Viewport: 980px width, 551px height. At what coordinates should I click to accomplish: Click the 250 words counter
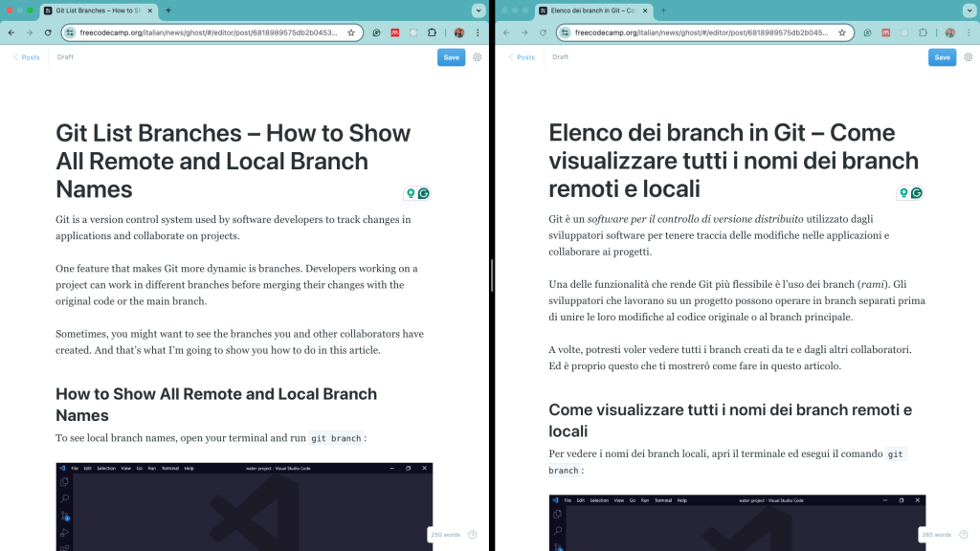coord(446,535)
